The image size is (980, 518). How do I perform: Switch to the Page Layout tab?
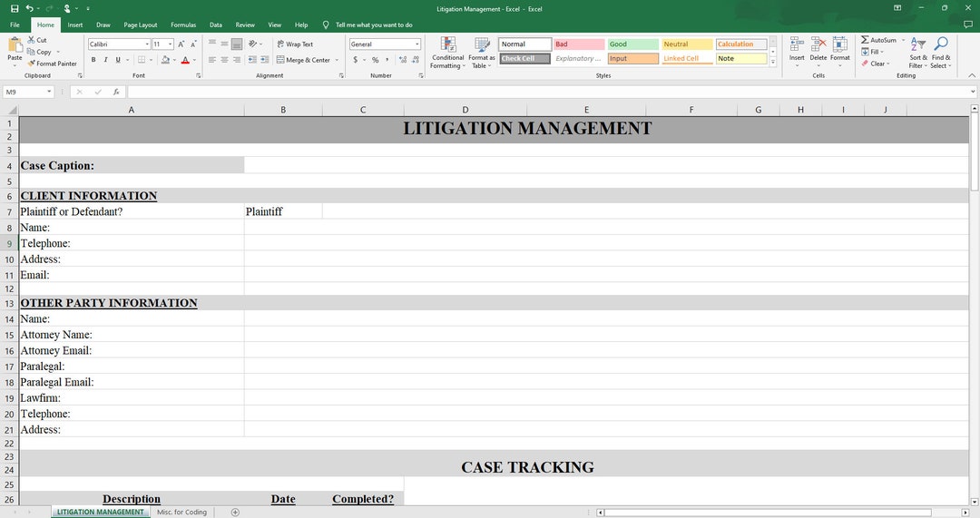point(140,25)
